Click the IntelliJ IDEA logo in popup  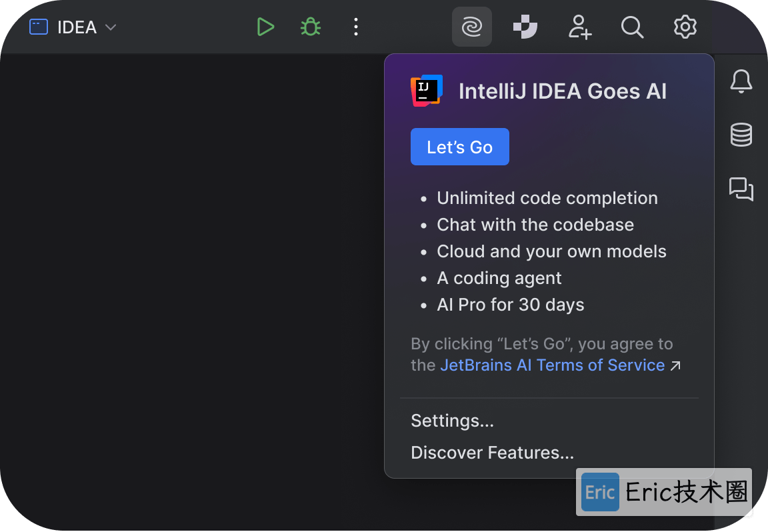(x=427, y=91)
